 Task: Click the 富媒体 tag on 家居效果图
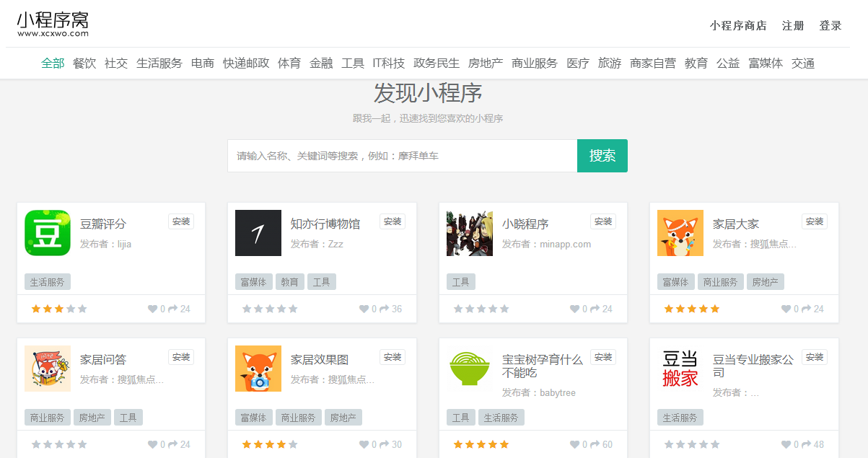point(254,418)
